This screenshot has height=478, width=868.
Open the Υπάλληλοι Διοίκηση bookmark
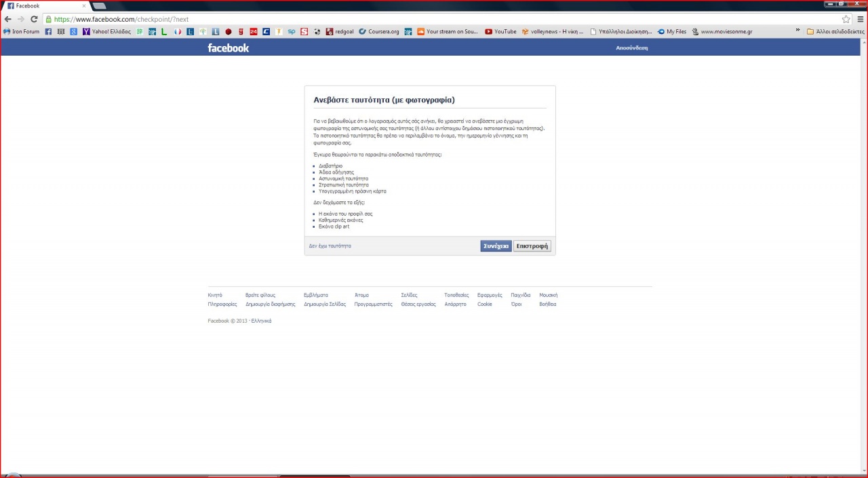point(622,31)
